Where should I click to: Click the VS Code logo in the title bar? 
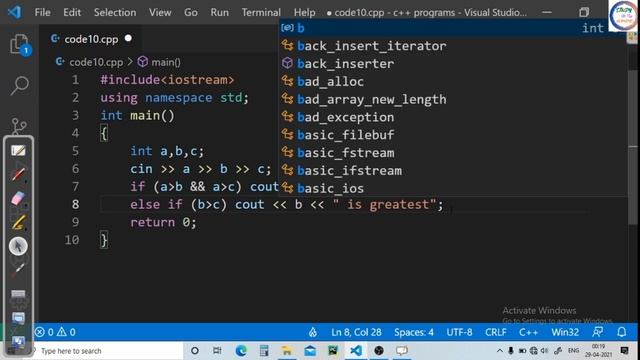coord(15,12)
